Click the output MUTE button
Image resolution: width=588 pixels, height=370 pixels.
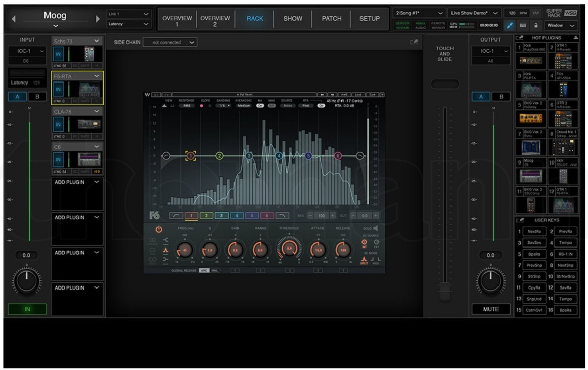tap(491, 309)
